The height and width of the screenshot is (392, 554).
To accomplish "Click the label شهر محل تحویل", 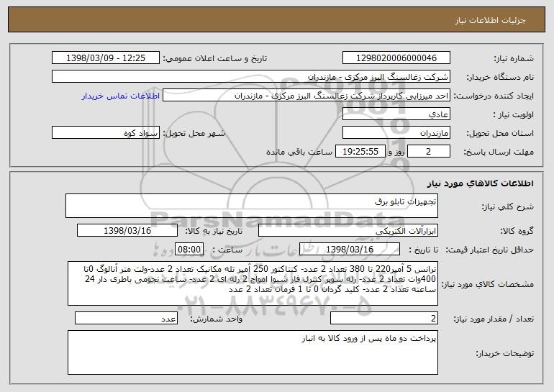I will coord(194,134).
